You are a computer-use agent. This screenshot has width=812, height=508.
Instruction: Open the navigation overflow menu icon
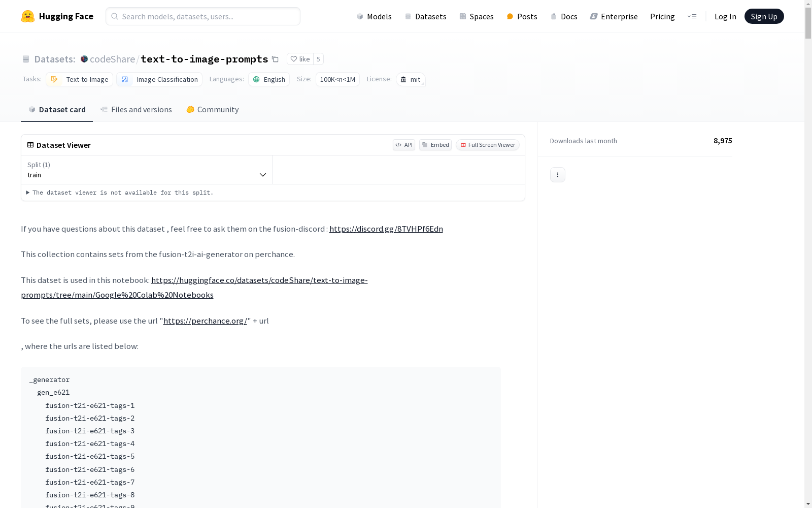692,16
